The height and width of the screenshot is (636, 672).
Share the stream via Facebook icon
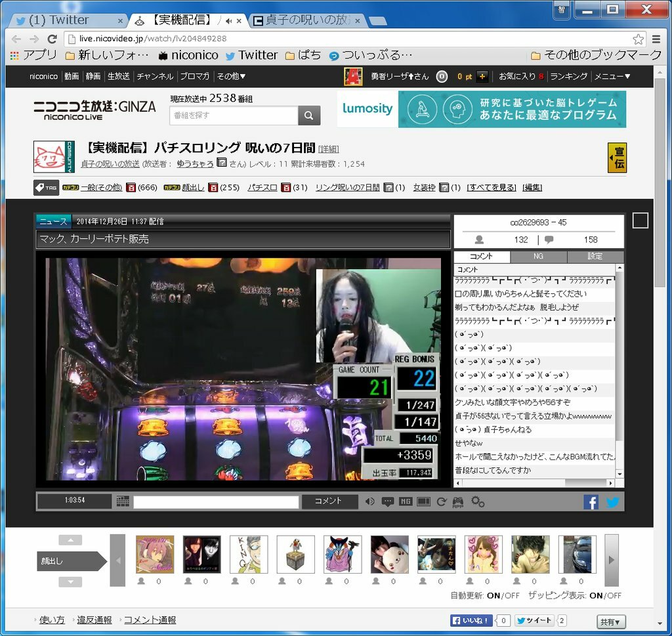tap(591, 502)
